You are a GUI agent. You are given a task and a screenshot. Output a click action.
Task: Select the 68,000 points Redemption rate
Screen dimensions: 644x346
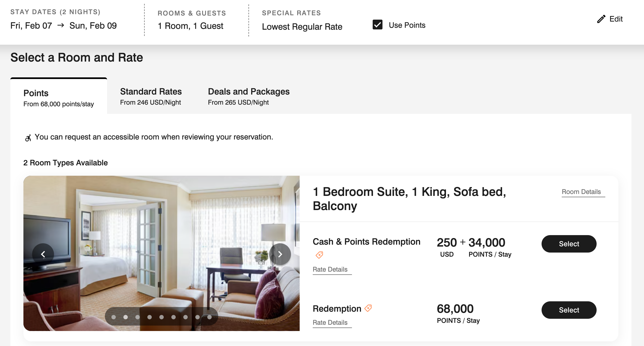click(569, 310)
